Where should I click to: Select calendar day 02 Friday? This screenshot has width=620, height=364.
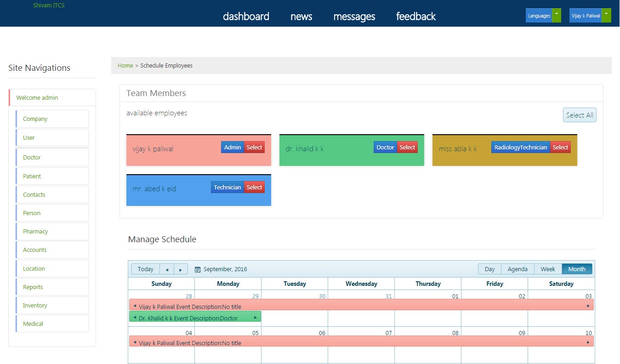click(522, 296)
